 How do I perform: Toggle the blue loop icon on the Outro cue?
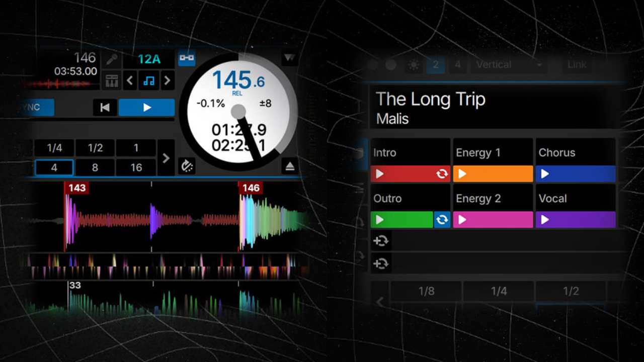point(442,220)
